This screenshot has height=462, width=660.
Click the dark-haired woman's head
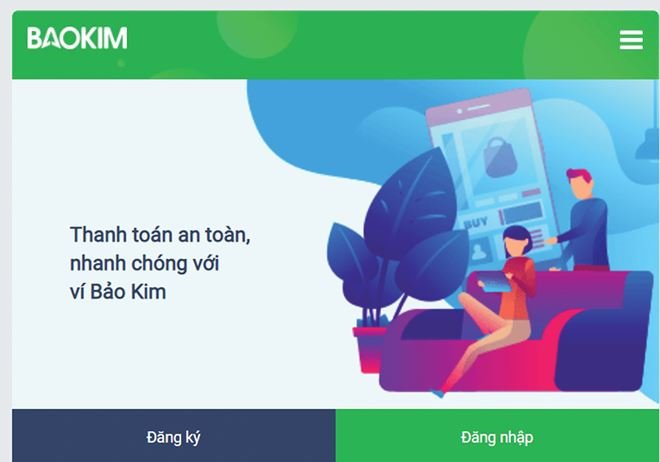517,241
